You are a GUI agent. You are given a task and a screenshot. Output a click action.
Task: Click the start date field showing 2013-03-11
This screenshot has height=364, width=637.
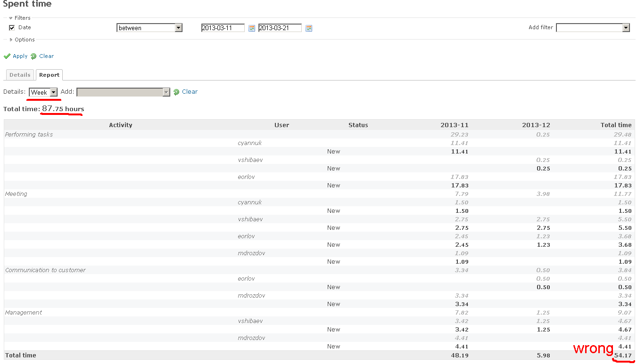pyautogui.click(x=223, y=28)
